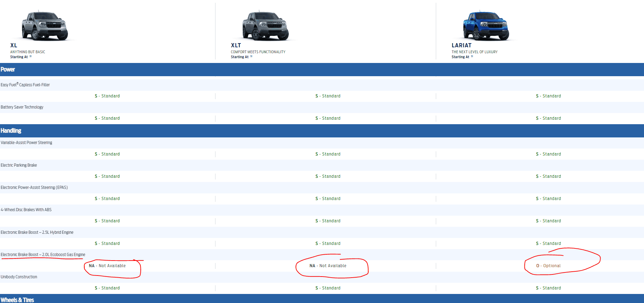Image resolution: width=644 pixels, height=303 pixels.
Task: Click XL's Standard value for 2.5L Hybrid Brake Boost
Action: pyautogui.click(x=107, y=244)
